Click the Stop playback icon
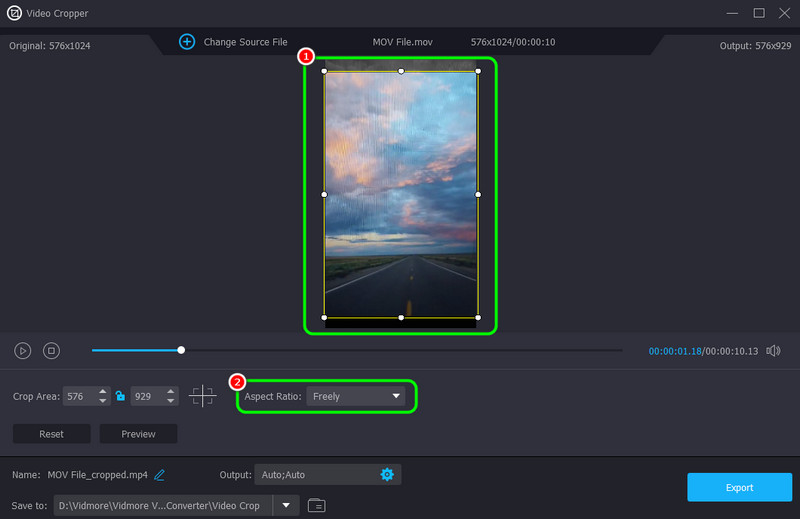Viewport: 800px width, 519px height. coord(52,351)
